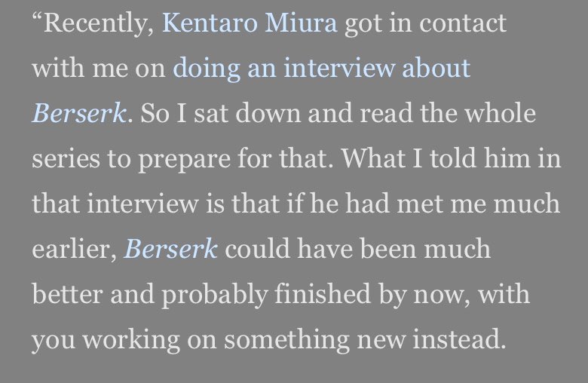588x383 pixels.
Task: Open the Berserk link before "could have been"
Action: click(x=170, y=249)
